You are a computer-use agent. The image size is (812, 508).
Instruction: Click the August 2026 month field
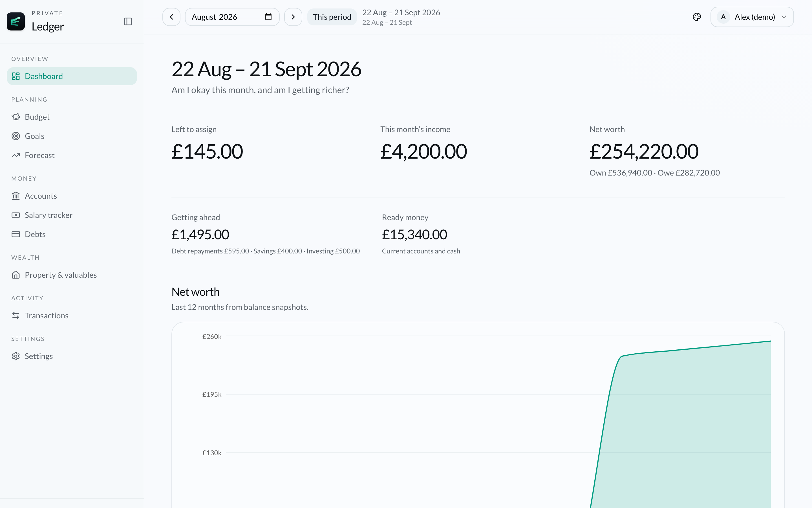tap(232, 17)
